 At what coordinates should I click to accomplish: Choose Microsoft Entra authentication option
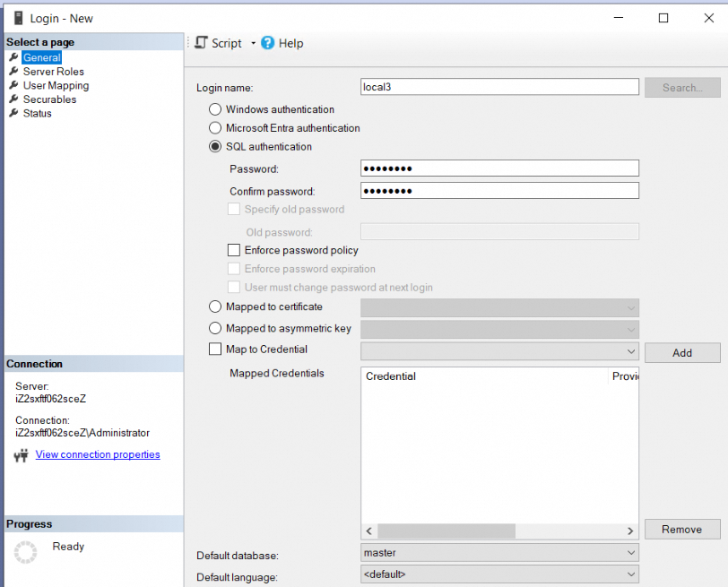(x=215, y=128)
